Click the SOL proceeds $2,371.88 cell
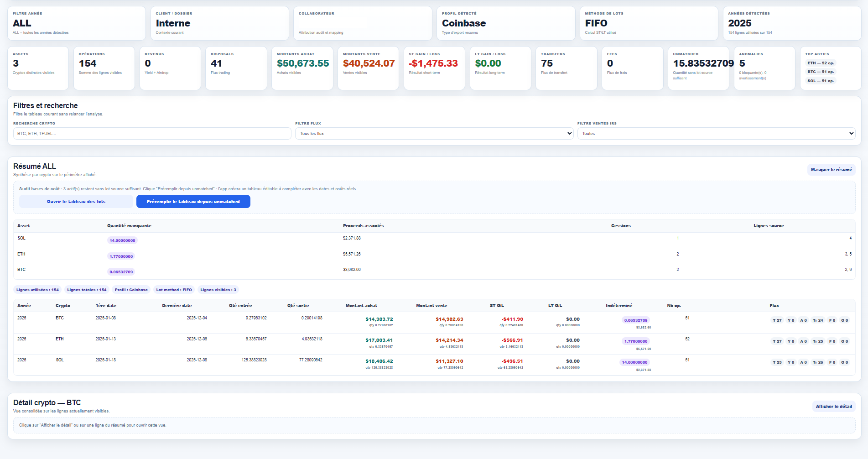Viewport: 868px width, 459px height. click(352, 238)
